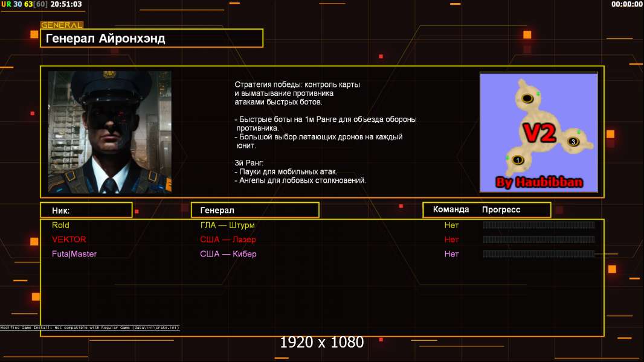Click team value 'Нет' in Futa|Master row

[x=451, y=254]
